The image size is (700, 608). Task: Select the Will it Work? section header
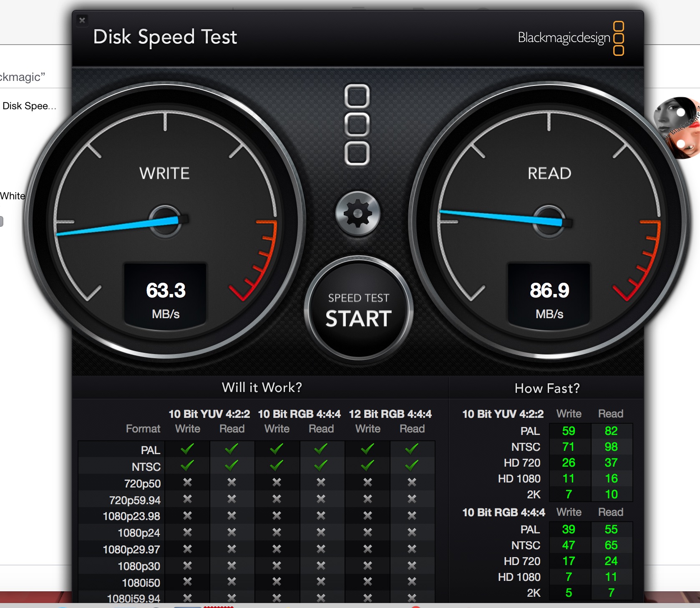coord(262,387)
